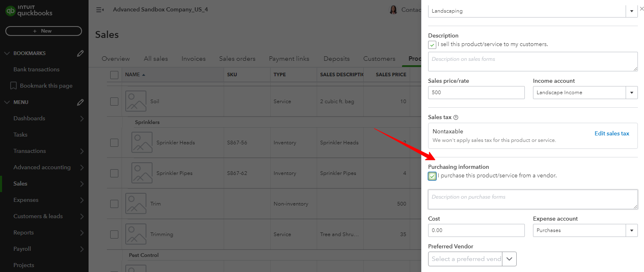The image size is (644, 272).
Task: Open Sales in the sidebar menu
Action: [x=20, y=184]
